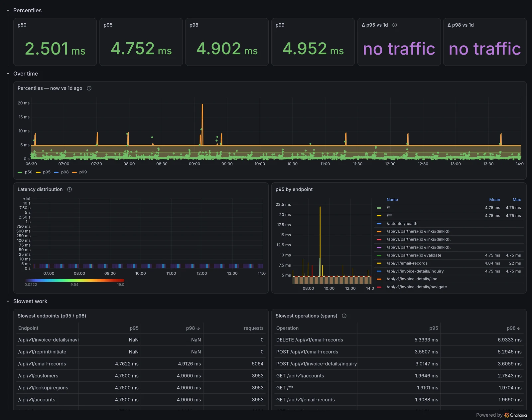Click the requests column header in endpoints table
Viewport: 532px width, 420px height.
tap(253, 328)
